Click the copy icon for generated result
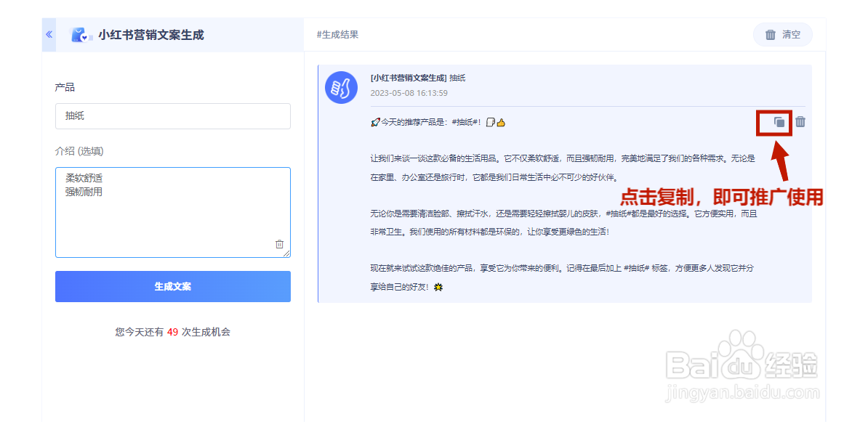The image size is (868, 422). point(779,122)
